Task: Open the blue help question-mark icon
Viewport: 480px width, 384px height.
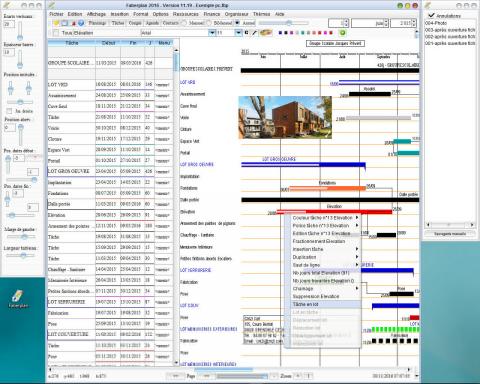Action: tap(81, 23)
